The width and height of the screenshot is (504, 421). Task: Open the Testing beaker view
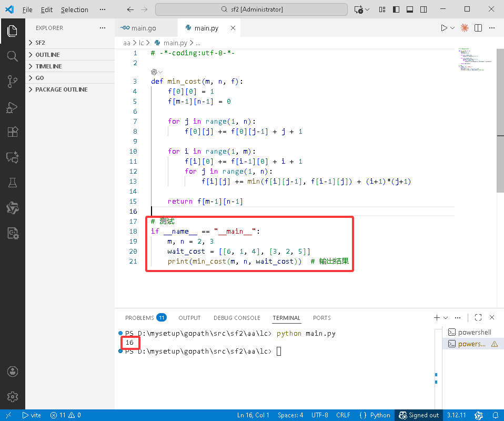point(12,183)
